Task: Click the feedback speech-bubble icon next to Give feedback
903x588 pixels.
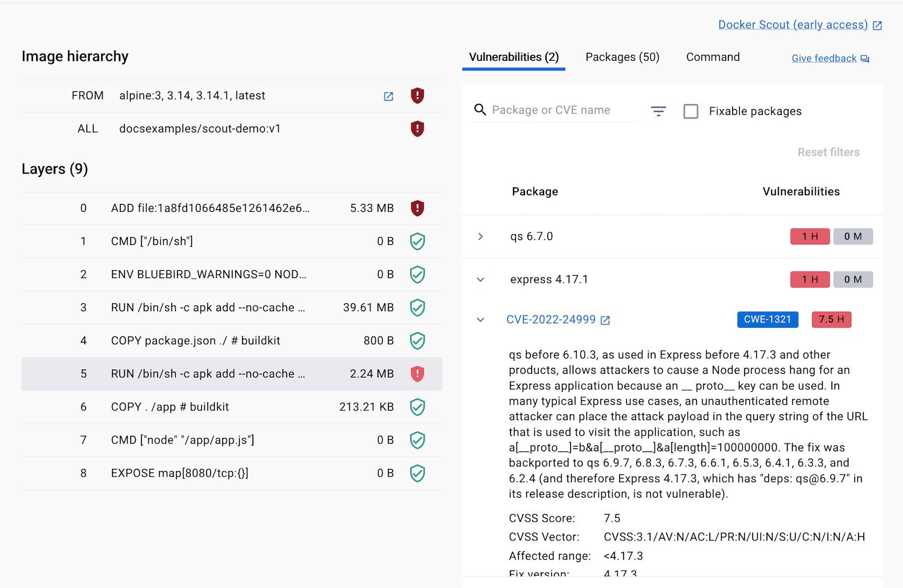Action: (865, 58)
